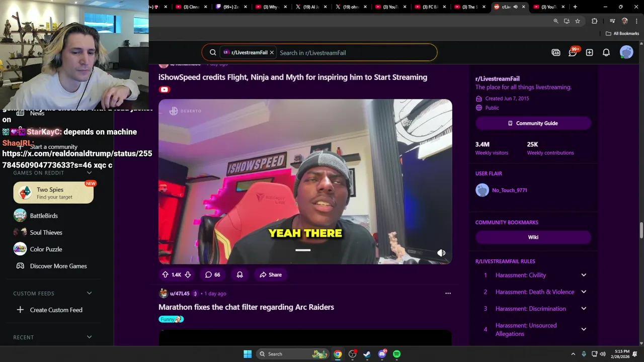Open Reddit chat with 99+ badge
Screen dimensions: 644x362
point(573,52)
